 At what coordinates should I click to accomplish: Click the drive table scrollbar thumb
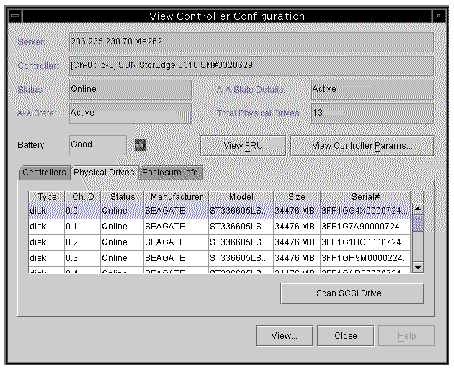(418, 223)
